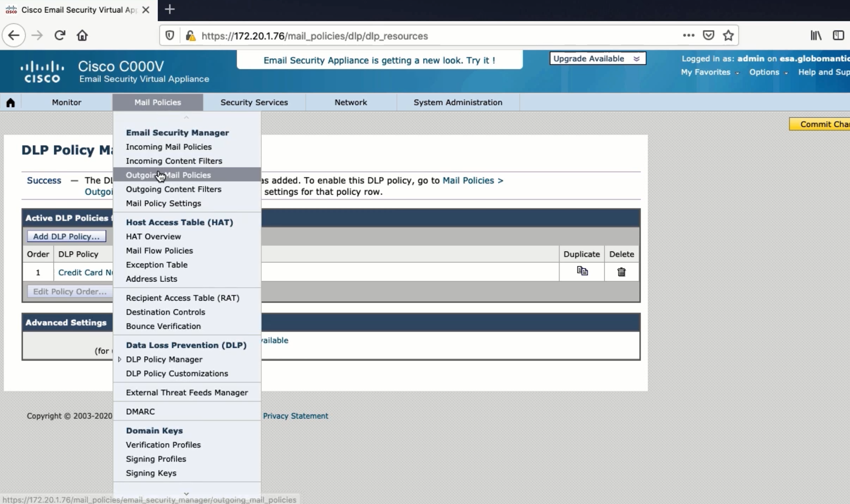Click the Cisco logo in the header
The width and height of the screenshot is (850, 504).
(x=42, y=71)
